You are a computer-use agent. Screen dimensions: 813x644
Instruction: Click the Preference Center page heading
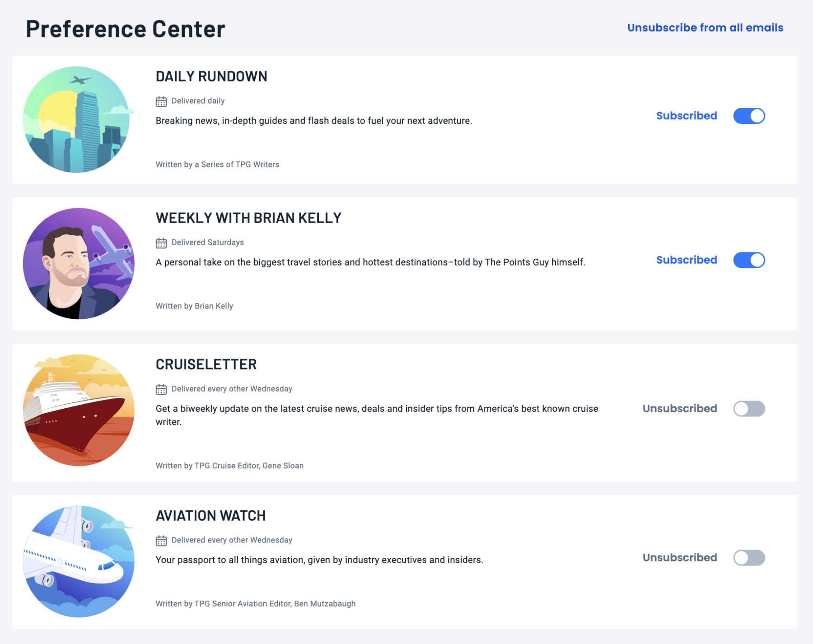coord(125,29)
